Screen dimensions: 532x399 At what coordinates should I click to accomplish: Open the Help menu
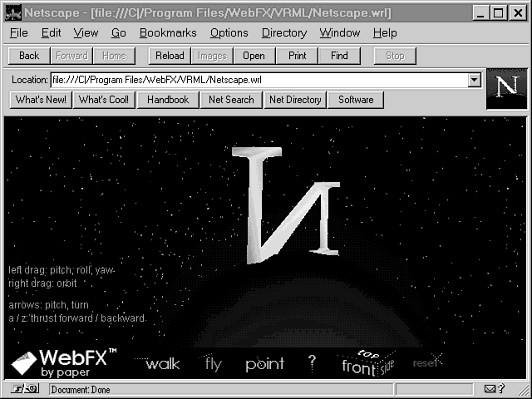coord(385,33)
